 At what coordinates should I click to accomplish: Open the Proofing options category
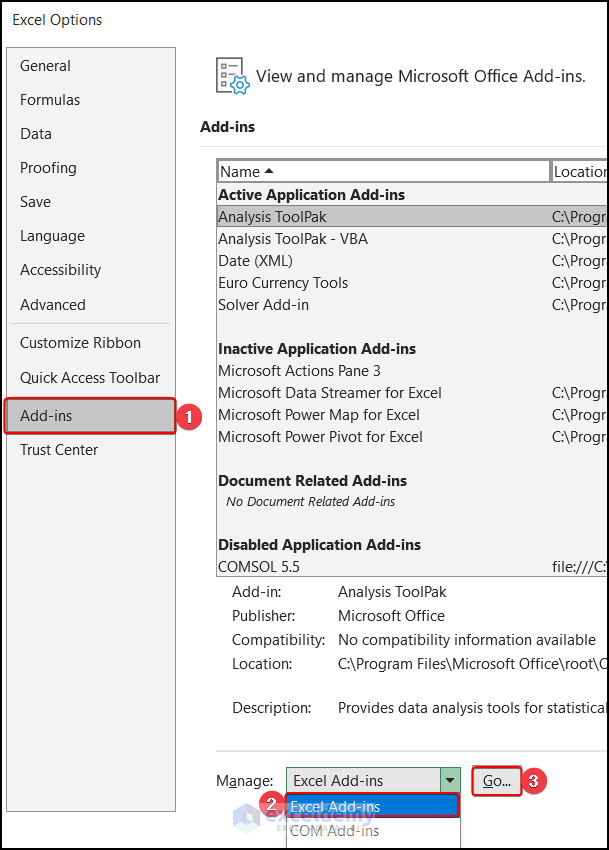(48, 168)
